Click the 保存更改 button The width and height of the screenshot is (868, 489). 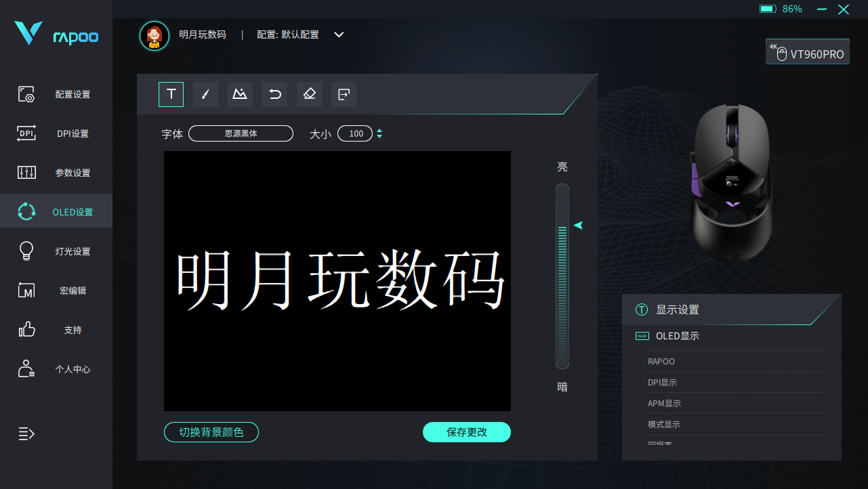tap(466, 432)
